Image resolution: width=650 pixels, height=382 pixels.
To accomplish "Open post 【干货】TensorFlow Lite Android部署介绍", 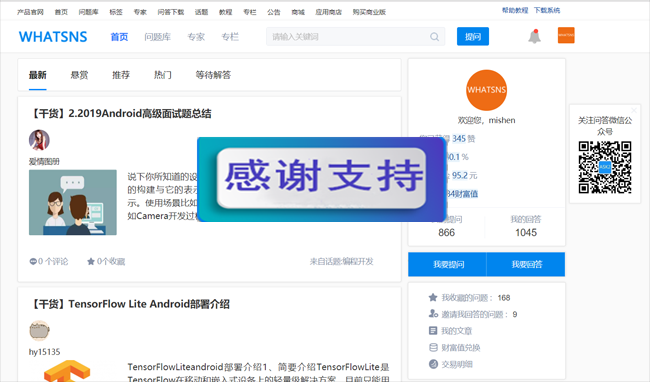I will point(129,304).
